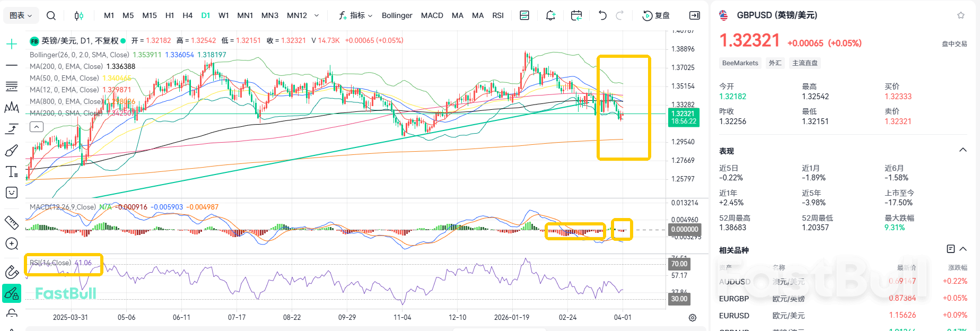Open the symbol search magnifier
The image size is (980, 331).
(x=51, y=15)
